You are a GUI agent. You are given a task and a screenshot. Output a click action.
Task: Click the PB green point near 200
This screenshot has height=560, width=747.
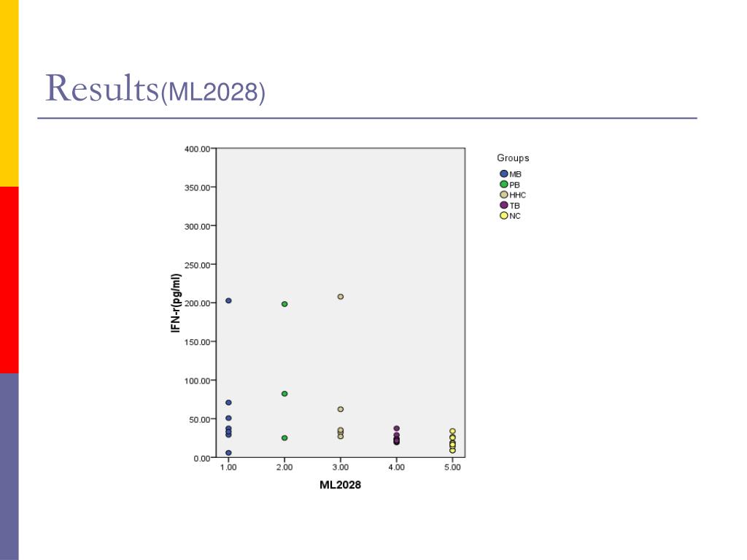pos(285,304)
